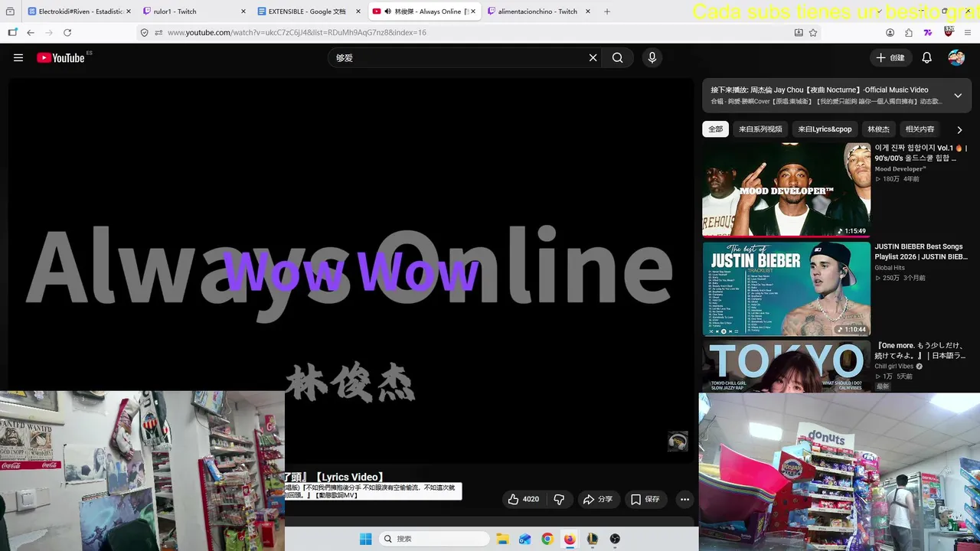The height and width of the screenshot is (551, 980).
Task: Click the 保存 save button
Action: [645, 499]
